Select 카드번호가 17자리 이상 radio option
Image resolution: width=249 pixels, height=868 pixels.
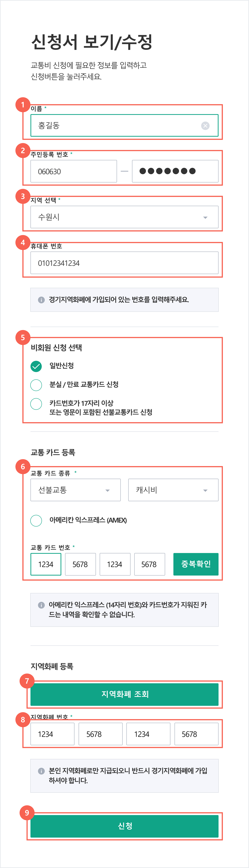[36, 404]
